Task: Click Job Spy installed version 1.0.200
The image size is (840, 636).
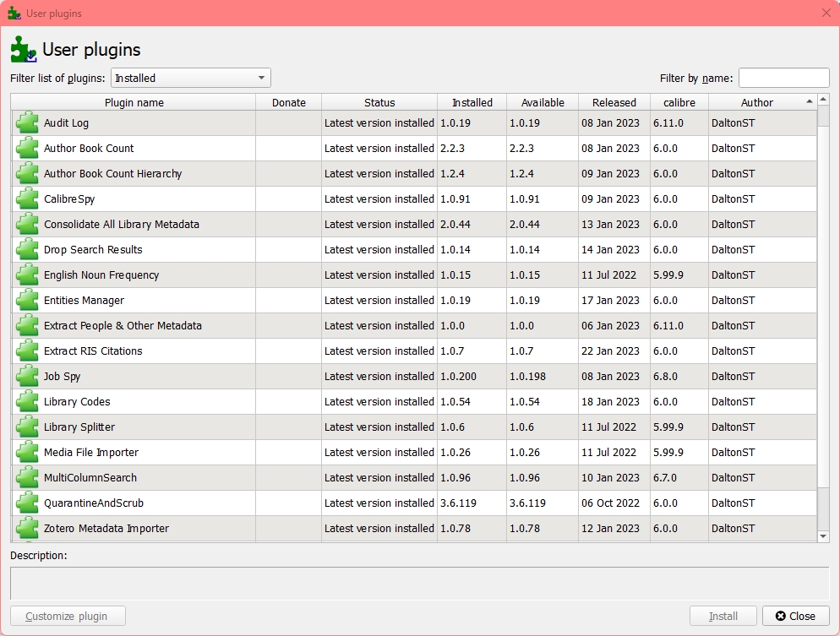Action: pos(458,377)
